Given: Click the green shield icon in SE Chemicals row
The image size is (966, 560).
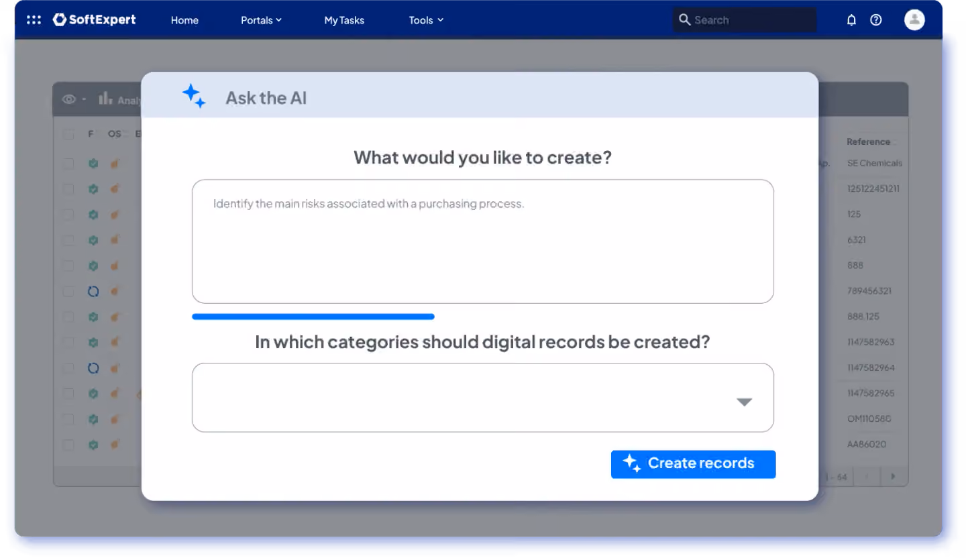Looking at the screenshot, I should click(x=93, y=163).
